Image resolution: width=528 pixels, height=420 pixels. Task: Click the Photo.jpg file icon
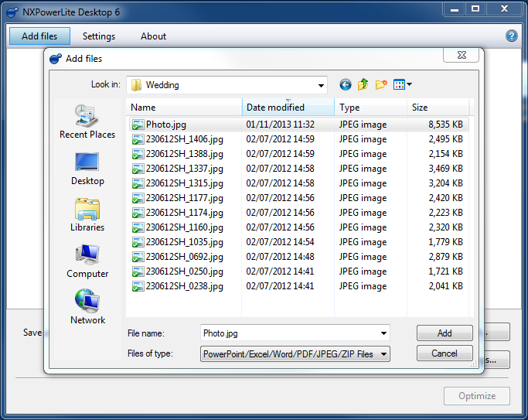tap(138, 125)
